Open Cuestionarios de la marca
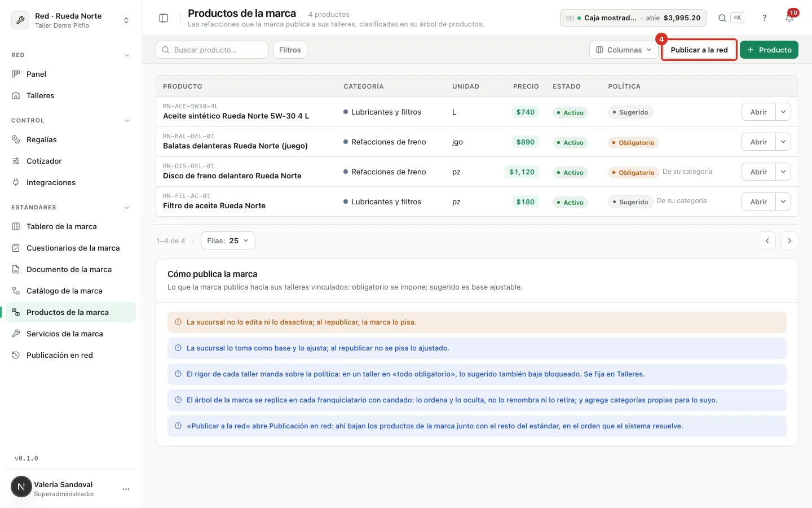The image size is (812, 508). (70, 248)
